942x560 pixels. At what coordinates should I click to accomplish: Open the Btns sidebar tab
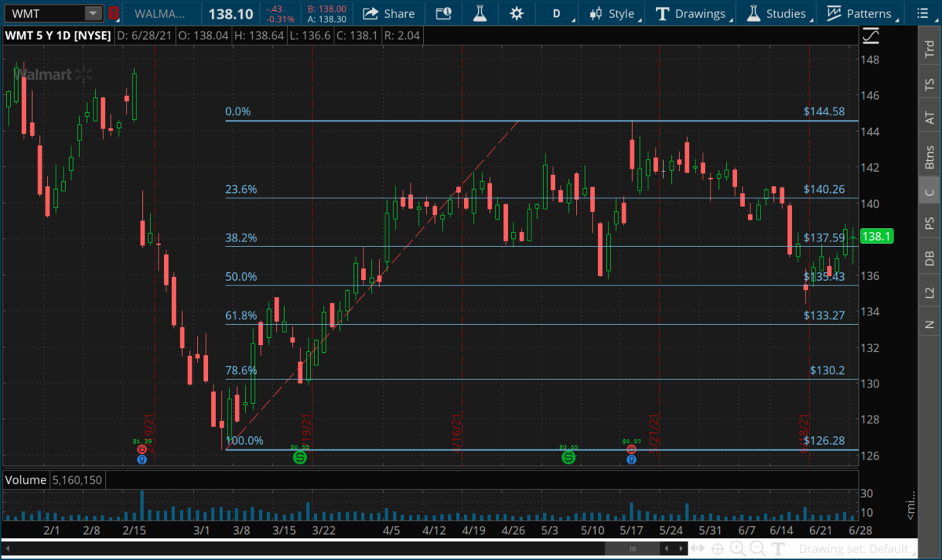click(x=929, y=157)
